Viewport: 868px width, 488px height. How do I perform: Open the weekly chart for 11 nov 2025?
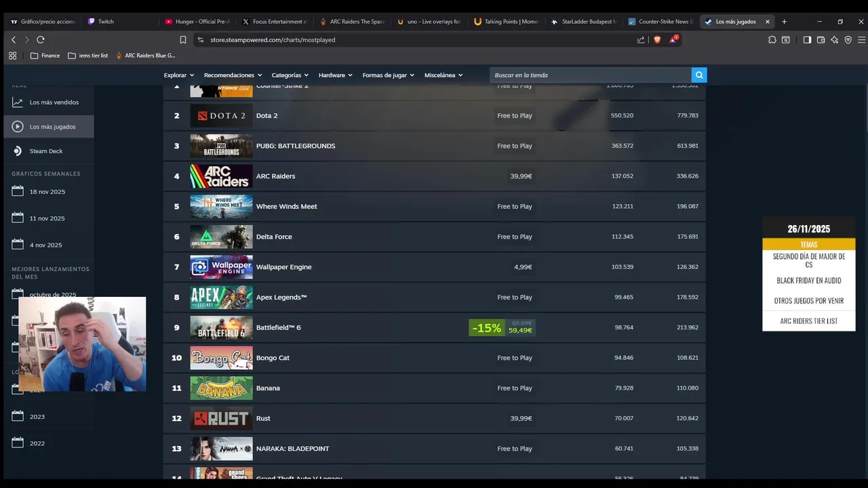coord(47,218)
